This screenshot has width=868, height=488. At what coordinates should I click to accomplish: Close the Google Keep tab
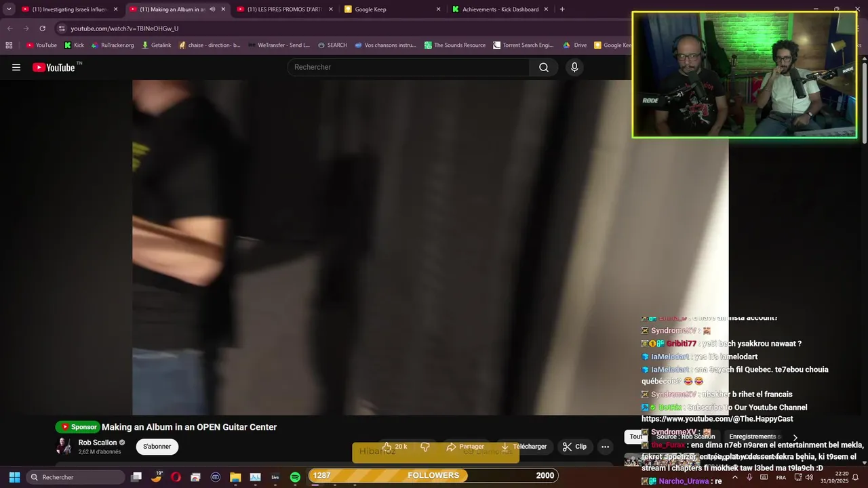(438, 9)
